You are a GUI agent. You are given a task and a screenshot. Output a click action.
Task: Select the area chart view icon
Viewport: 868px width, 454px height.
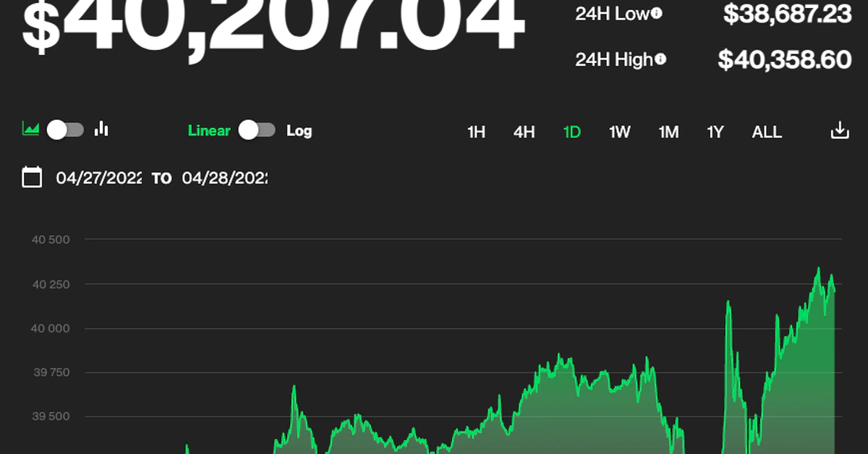tap(30, 130)
